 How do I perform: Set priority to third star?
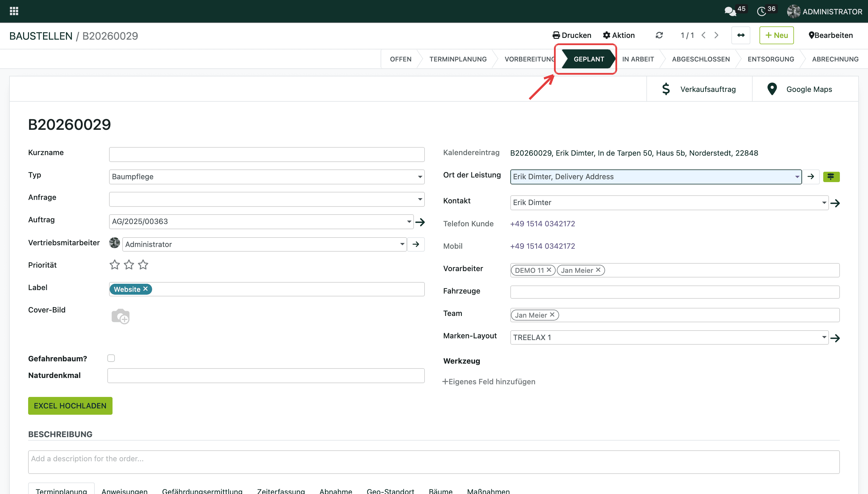(143, 265)
